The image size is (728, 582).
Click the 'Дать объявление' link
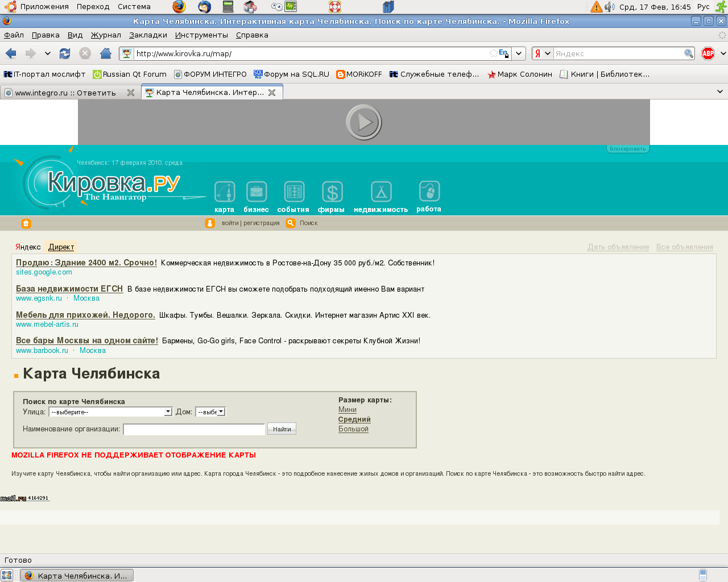point(618,247)
